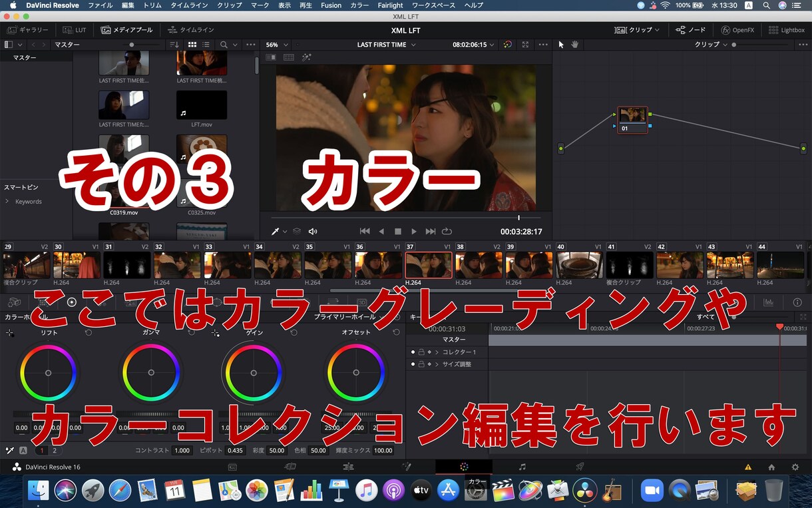Switch to color wheels page 2
Screen dimensions: 812x508
click(x=55, y=450)
